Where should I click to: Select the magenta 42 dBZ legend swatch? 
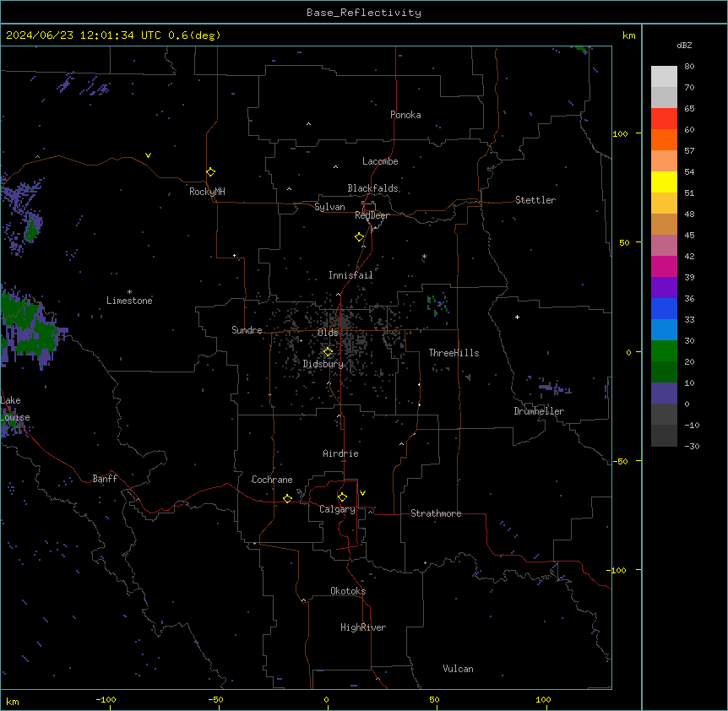(664, 266)
